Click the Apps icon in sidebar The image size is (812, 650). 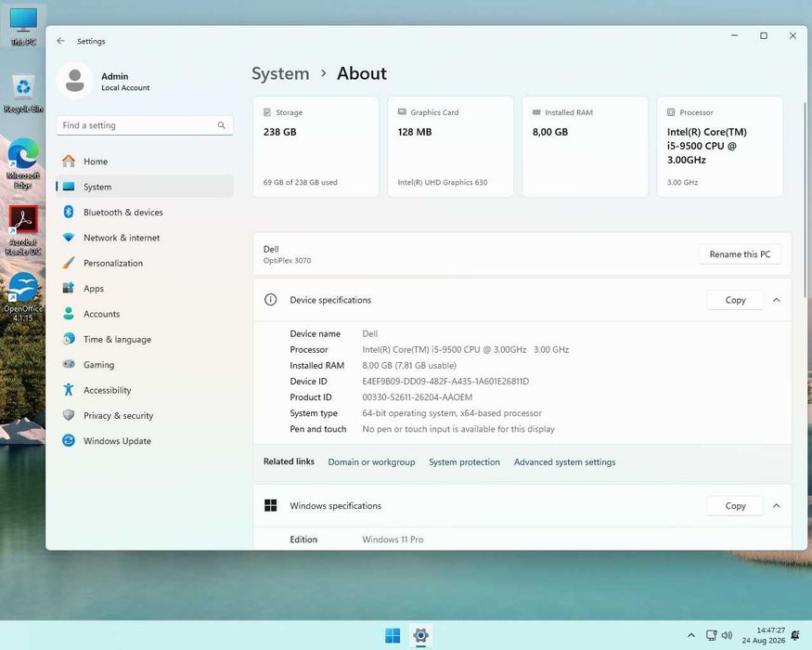point(69,288)
